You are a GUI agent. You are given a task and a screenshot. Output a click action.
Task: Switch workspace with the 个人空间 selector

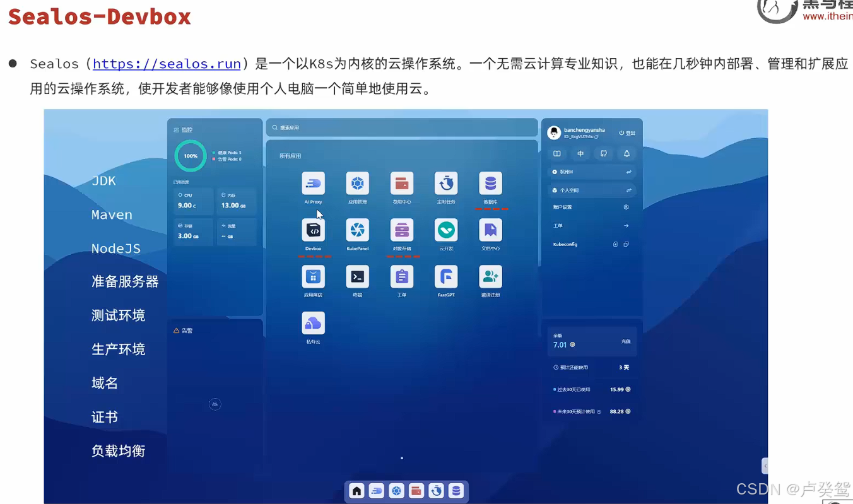(x=592, y=190)
